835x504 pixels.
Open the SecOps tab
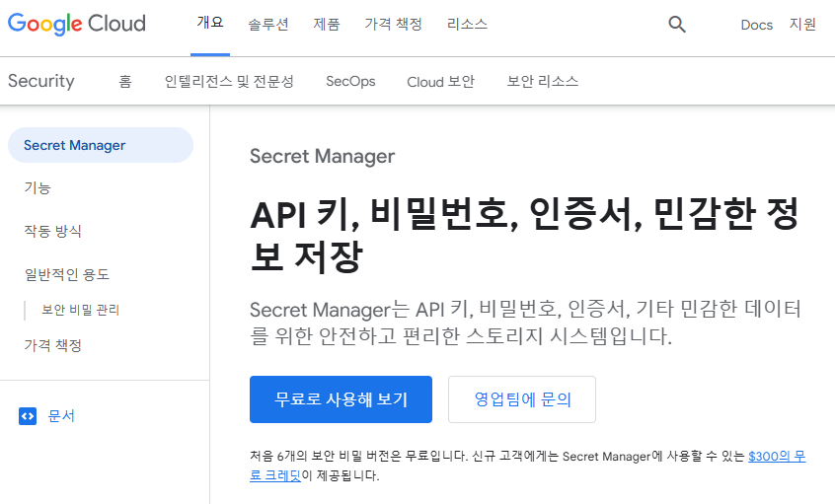(350, 82)
